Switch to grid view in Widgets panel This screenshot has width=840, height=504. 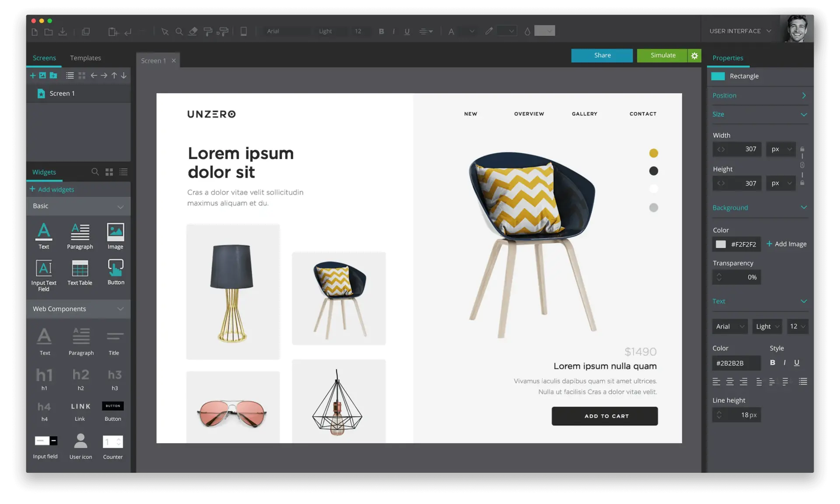click(108, 172)
